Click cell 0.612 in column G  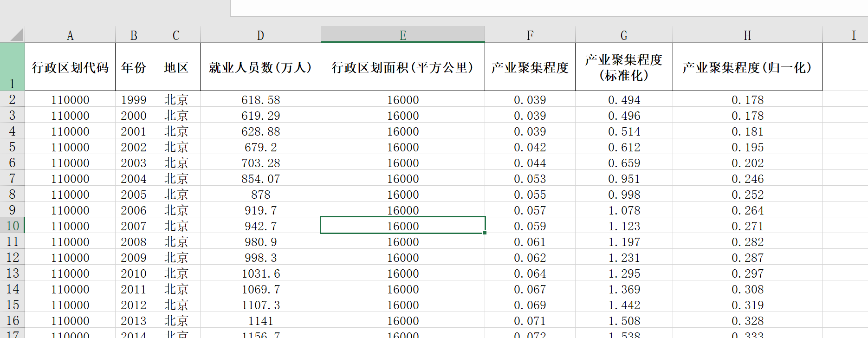click(x=624, y=147)
